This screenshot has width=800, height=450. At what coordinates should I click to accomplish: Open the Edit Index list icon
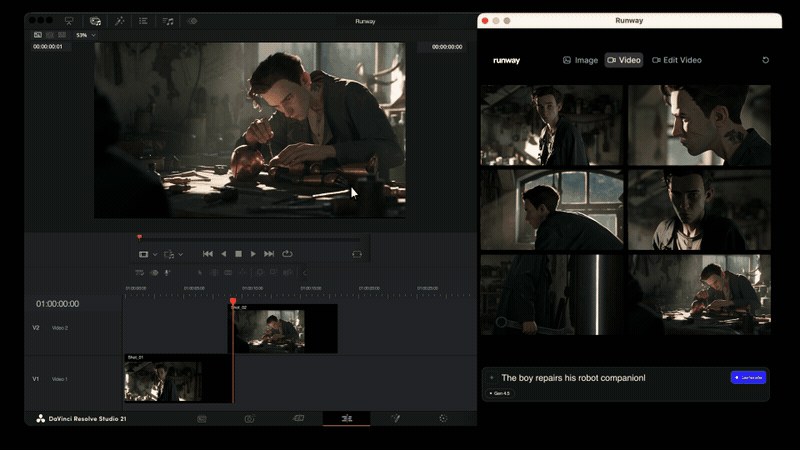tap(143, 21)
